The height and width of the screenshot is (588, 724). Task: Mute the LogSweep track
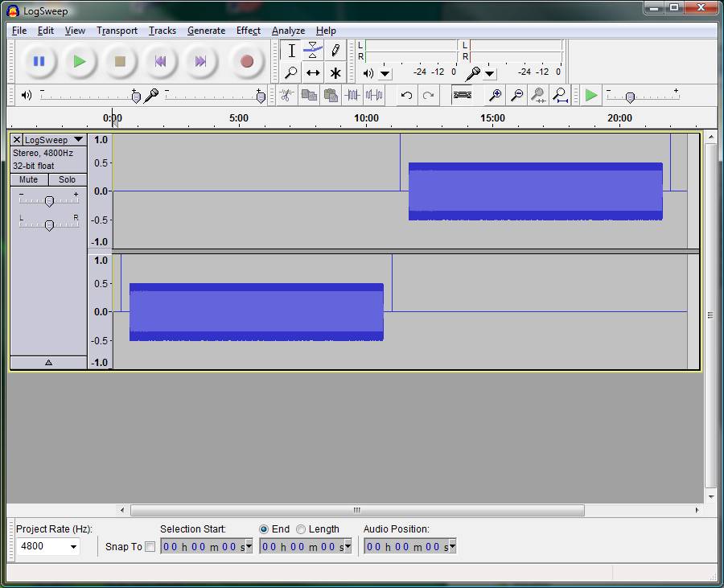point(29,179)
